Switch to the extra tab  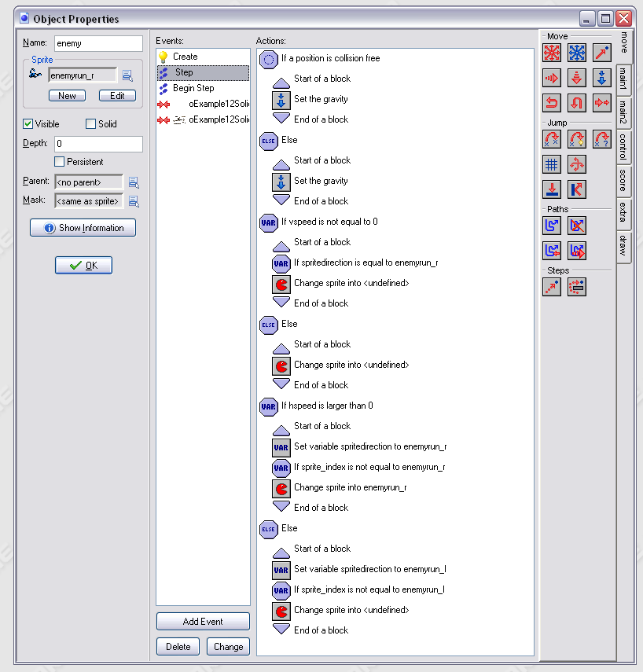tap(623, 213)
